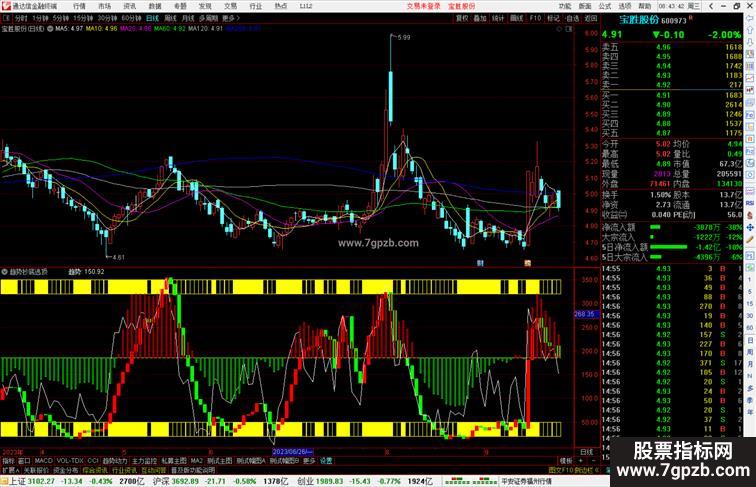Select the CCI indicator tab
Viewport: 756px width, 487px height.
(93, 461)
